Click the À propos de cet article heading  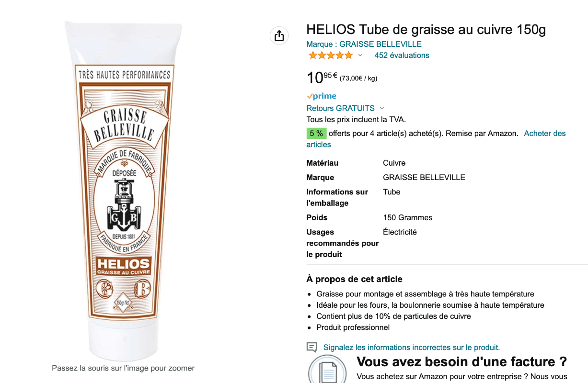355,279
